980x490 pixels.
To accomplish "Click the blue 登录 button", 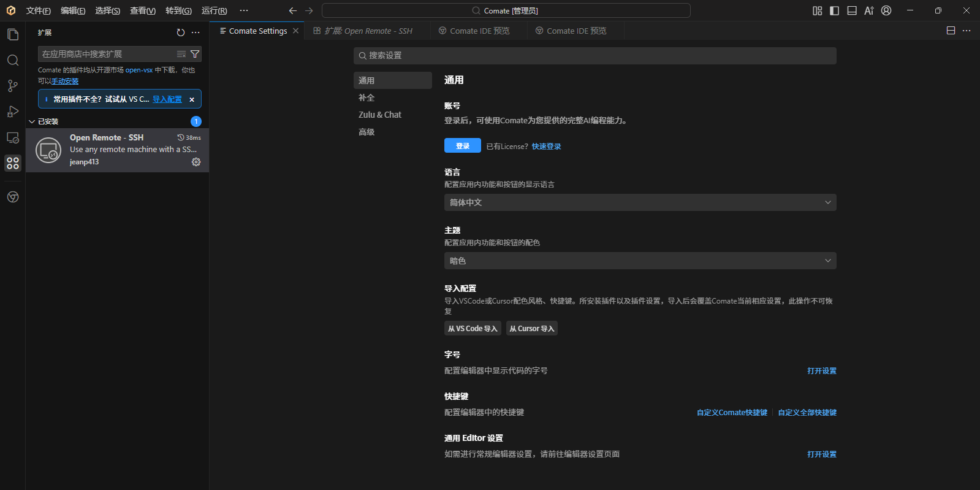I will 462,146.
